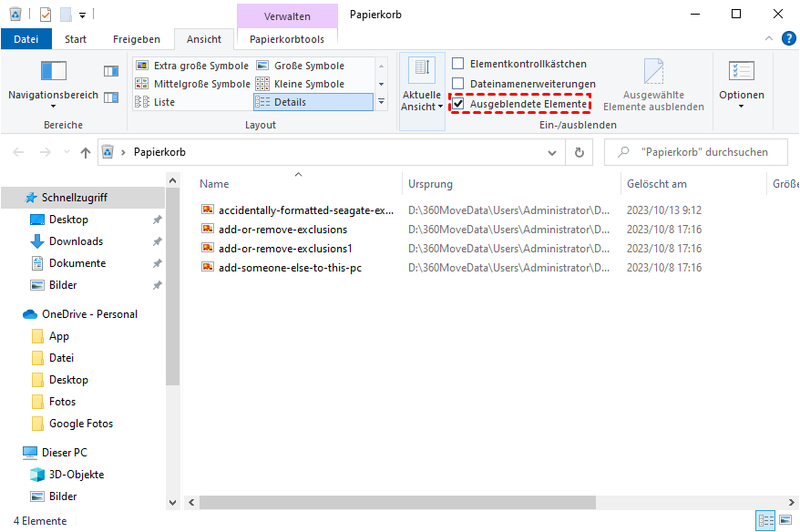Open OneDrive - Personal in navigation pane

[90, 314]
